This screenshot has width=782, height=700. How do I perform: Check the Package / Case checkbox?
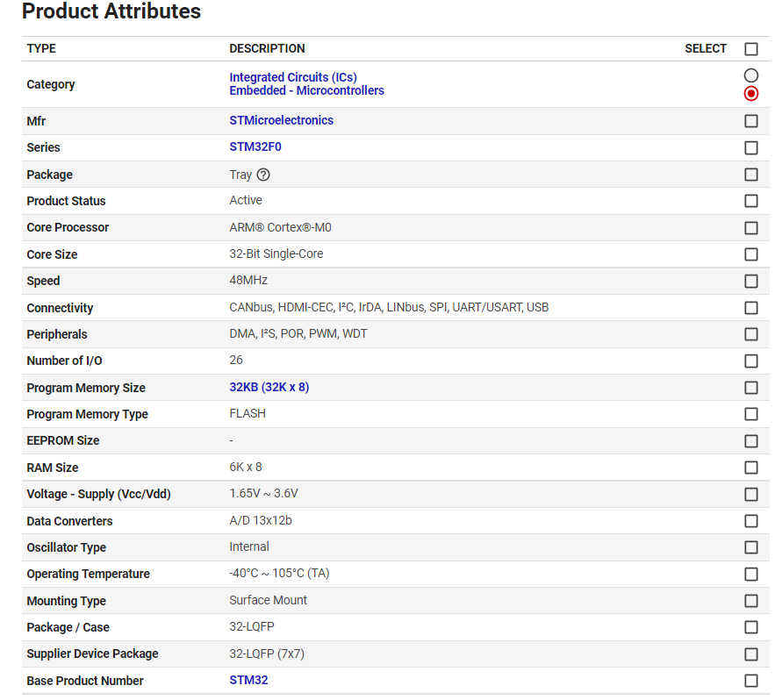pyautogui.click(x=750, y=627)
